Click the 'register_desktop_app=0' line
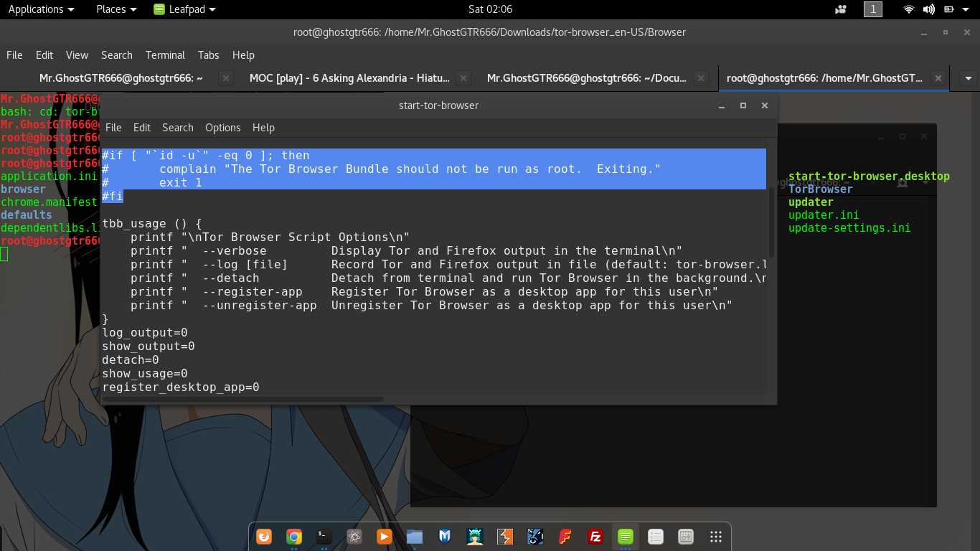Image resolution: width=980 pixels, height=551 pixels. (x=181, y=387)
